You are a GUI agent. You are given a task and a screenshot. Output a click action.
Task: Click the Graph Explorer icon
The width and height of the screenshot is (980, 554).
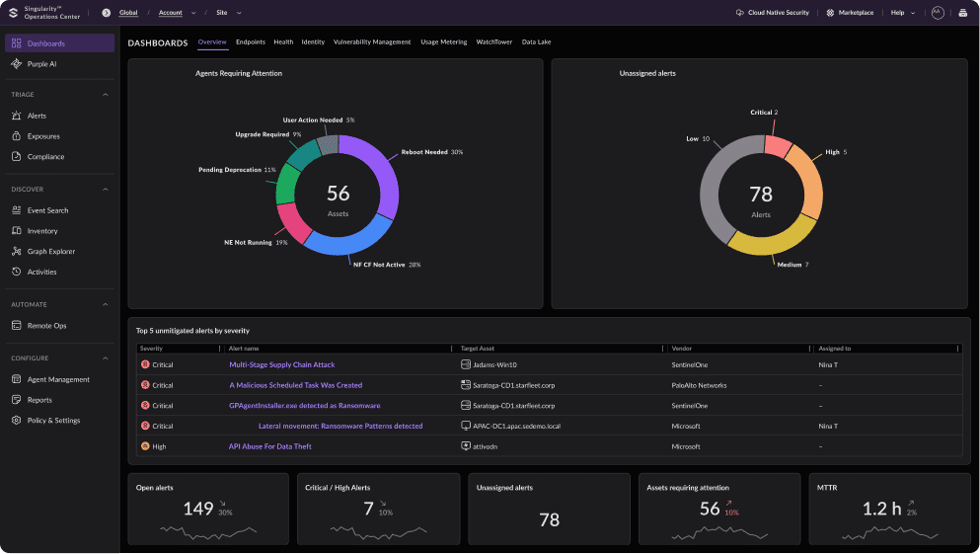tap(17, 252)
